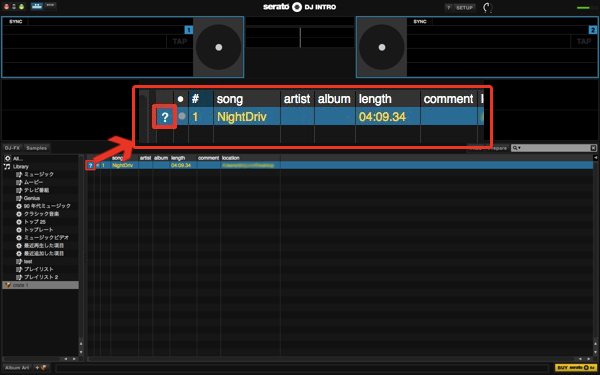Select the プレイリスト playlist
This screenshot has width=600, height=375.
pos(39,269)
